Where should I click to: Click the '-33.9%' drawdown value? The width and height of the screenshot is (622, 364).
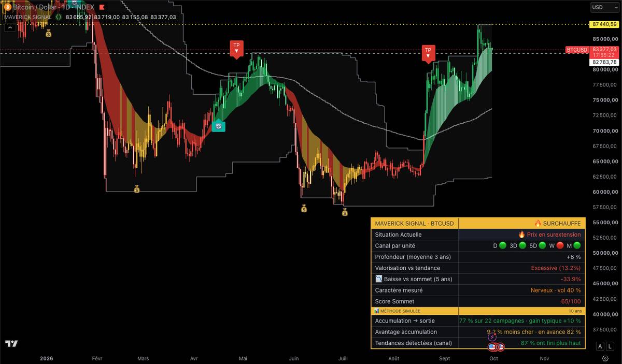coord(570,279)
